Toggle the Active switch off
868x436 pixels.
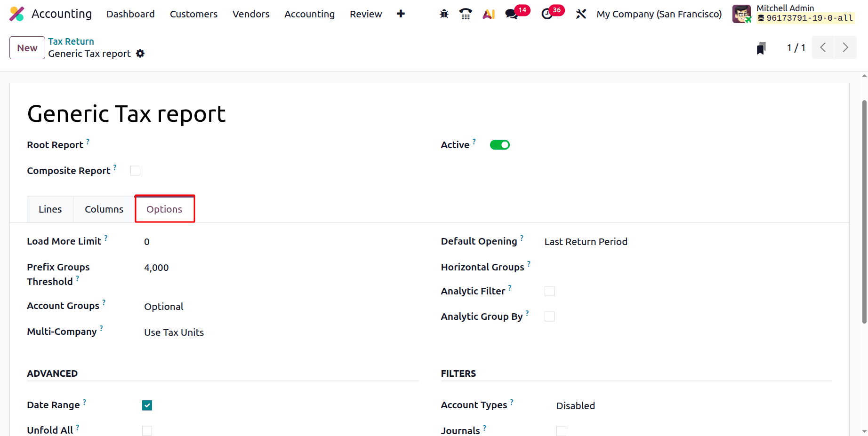[500, 145]
